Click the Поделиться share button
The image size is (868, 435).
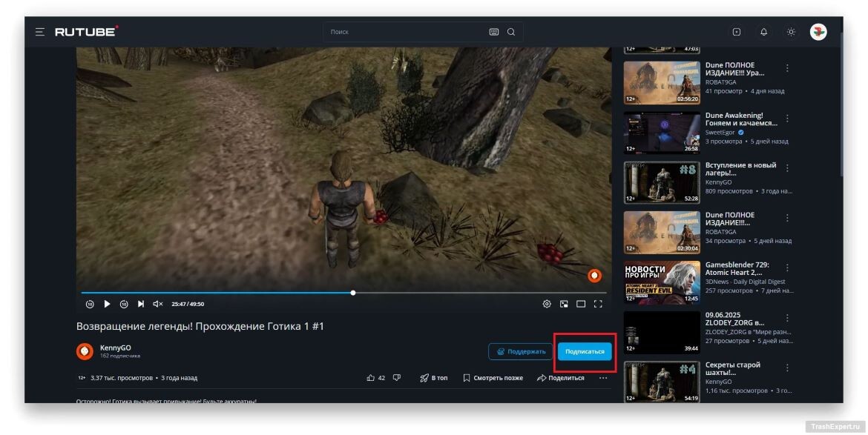561,378
